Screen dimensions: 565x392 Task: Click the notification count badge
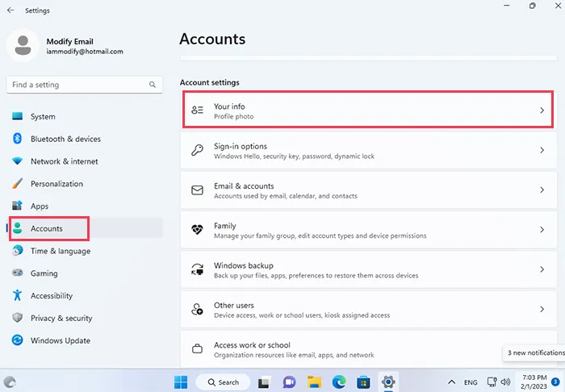pos(556,382)
